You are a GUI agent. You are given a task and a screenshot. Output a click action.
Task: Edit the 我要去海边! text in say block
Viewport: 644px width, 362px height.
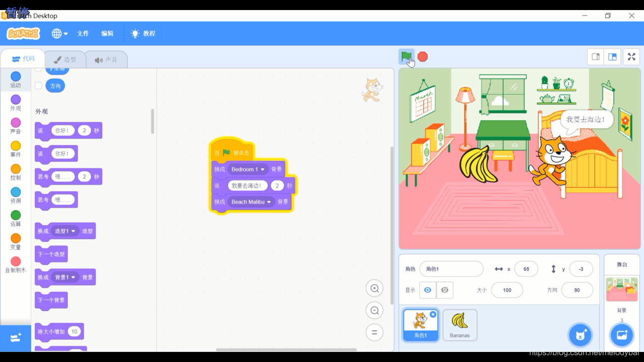click(x=248, y=186)
